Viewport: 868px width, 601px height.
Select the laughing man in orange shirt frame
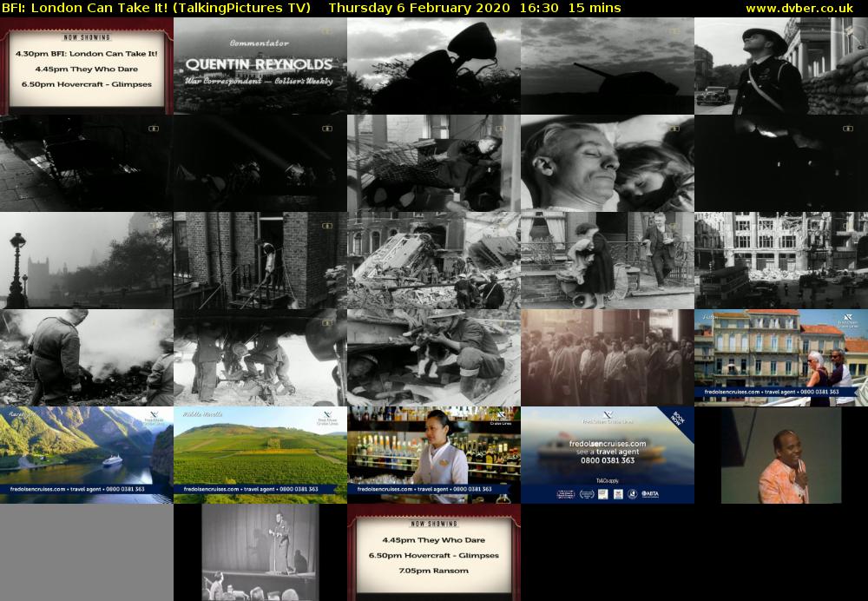pyautogui.click(x=781, y=455)
